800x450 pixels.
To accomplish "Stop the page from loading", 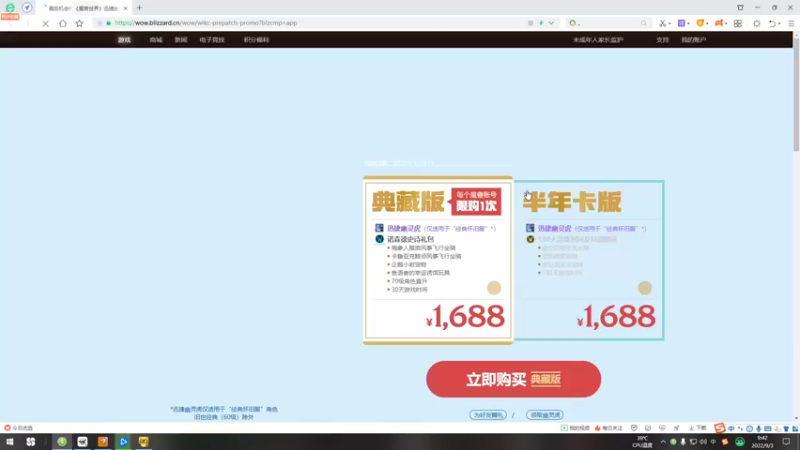I will 45,23.
